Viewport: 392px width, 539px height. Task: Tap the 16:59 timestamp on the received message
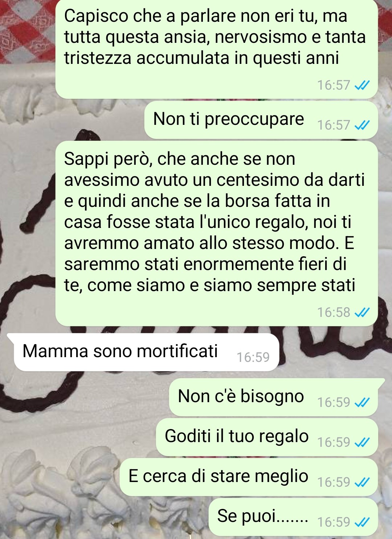coord(253,358)
